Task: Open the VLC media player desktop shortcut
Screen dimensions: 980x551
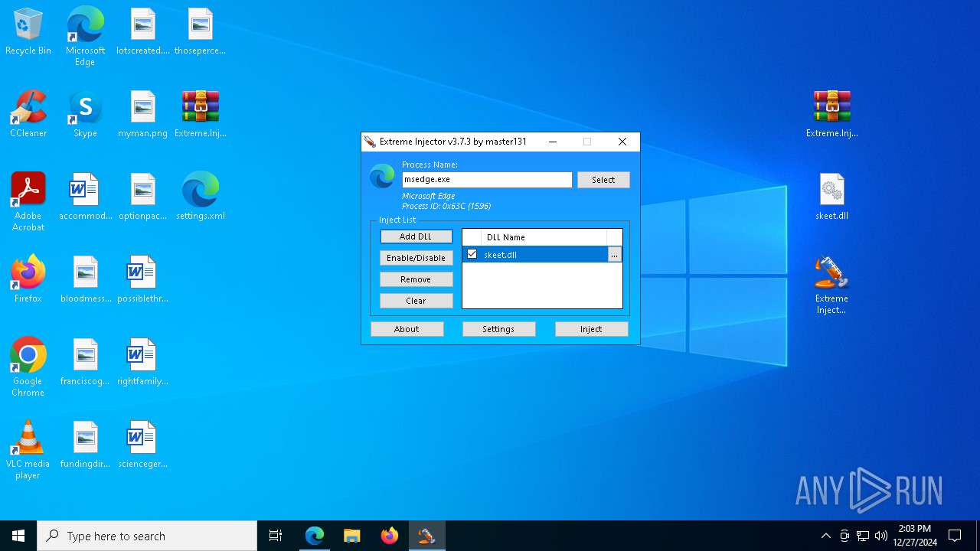Action: (28, 450)
